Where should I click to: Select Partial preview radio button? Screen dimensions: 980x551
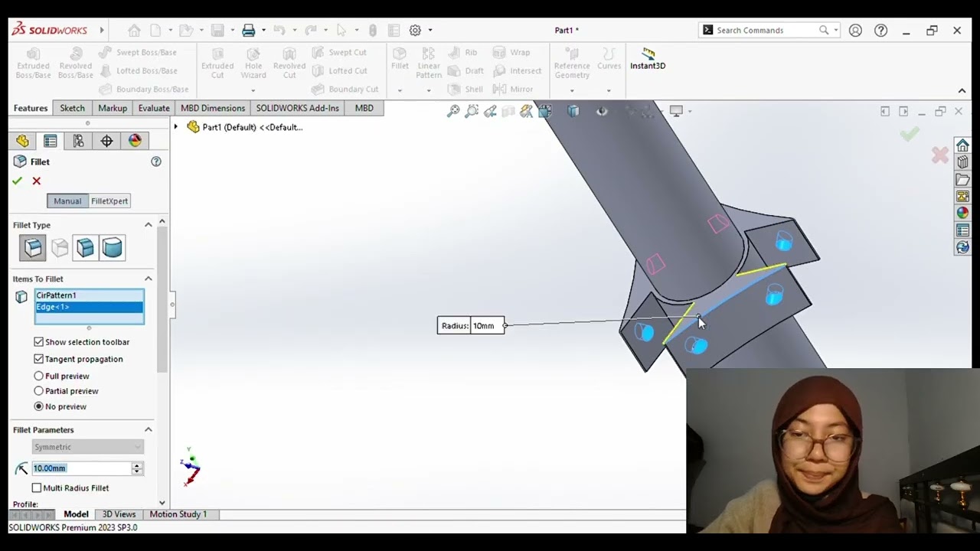39,391
